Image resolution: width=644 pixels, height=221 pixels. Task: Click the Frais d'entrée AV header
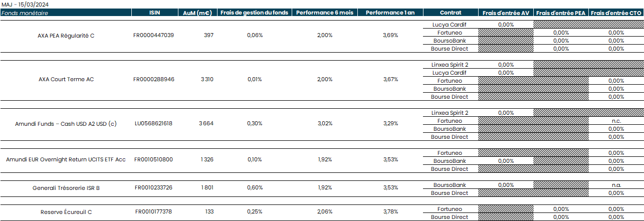point(506,13)
